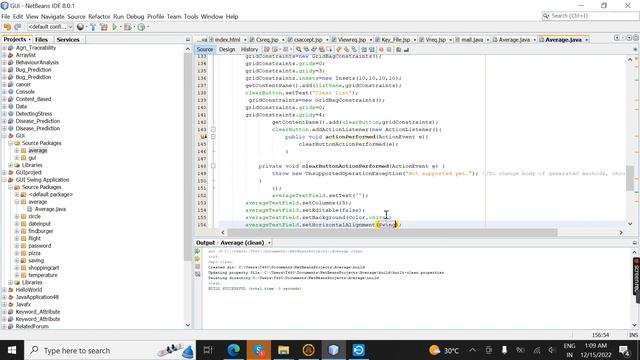Click the Redo arrow in main toolbar
The image size is (640, 360).
pos(18,27)
